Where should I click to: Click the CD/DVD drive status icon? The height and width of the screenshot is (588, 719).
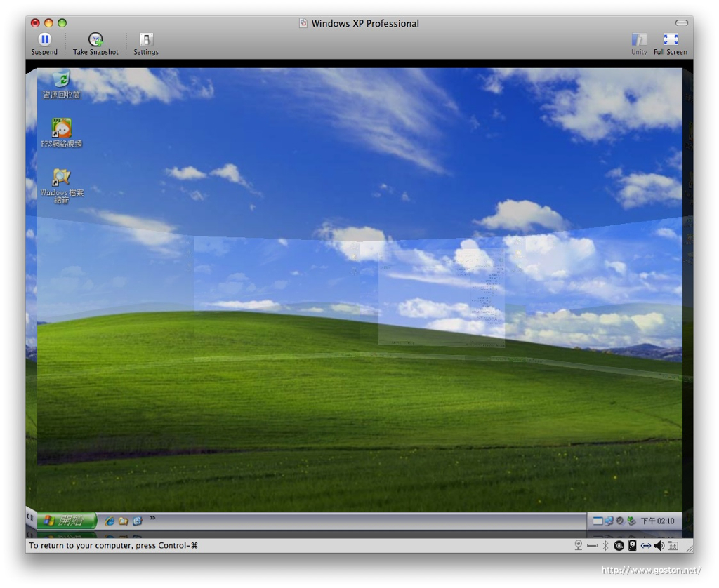coord(619,545)
